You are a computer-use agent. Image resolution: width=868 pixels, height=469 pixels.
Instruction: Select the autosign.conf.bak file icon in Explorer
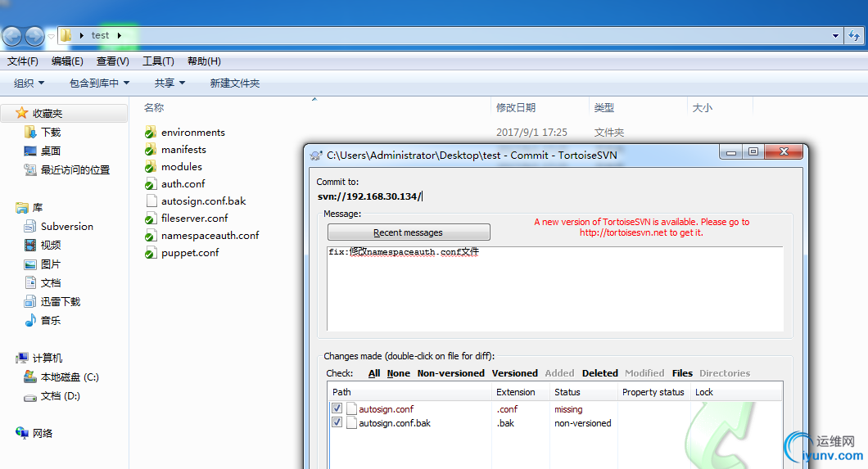151,201
